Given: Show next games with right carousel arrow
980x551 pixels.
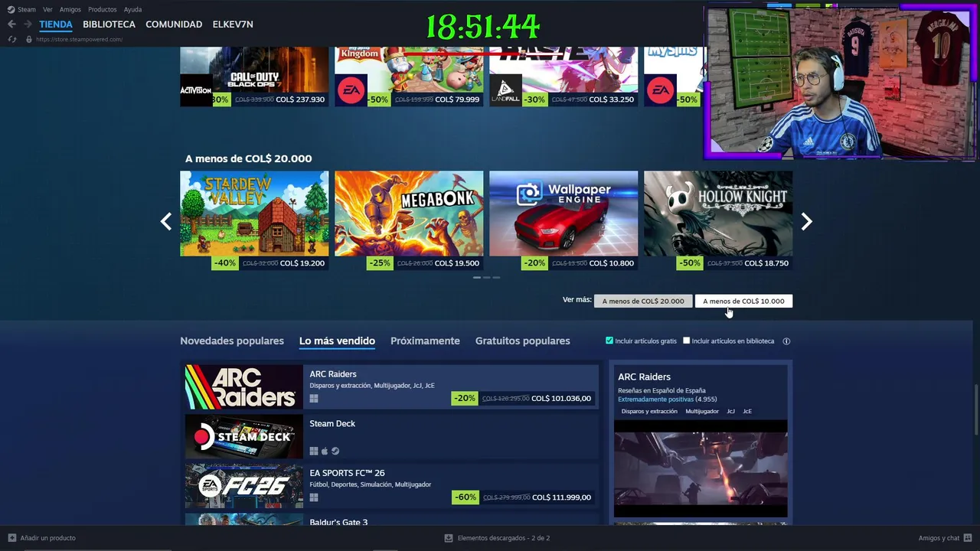Looking at the screenshot, I should coord(806,221).
